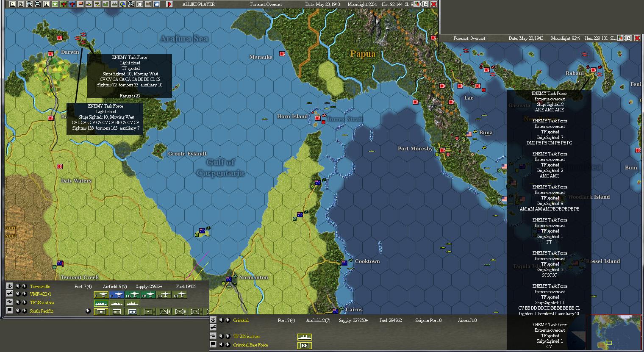Open the Cristobal base link

pyautogui.click(x=241, y=320)
